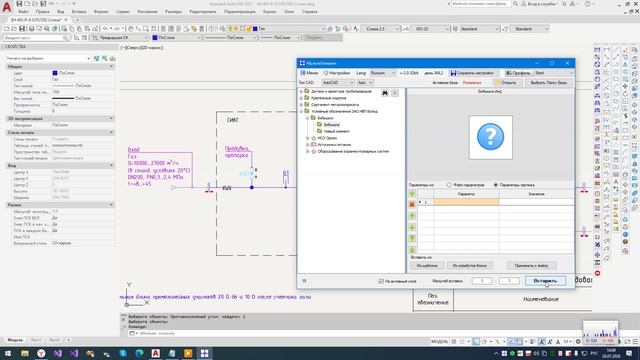Viewport: 640px width, 360px height.
Task: Expand the third metal assortment tree folder
Action: point(301,104)
